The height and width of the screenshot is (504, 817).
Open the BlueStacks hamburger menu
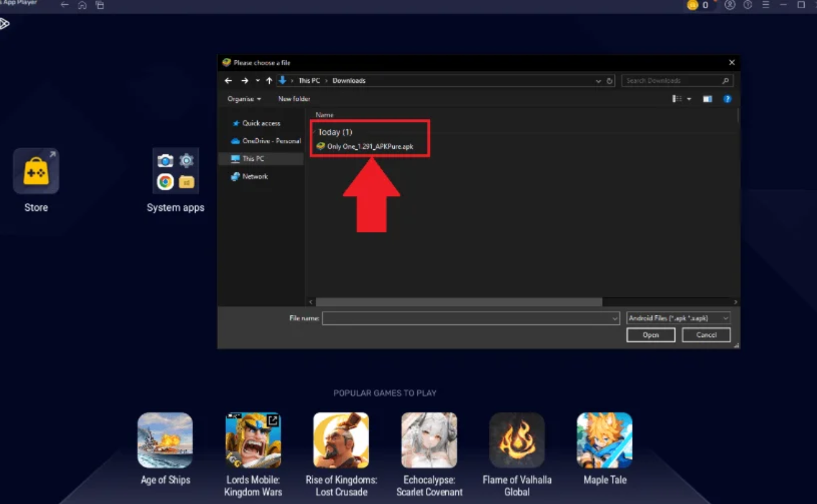tap(766, 5)
